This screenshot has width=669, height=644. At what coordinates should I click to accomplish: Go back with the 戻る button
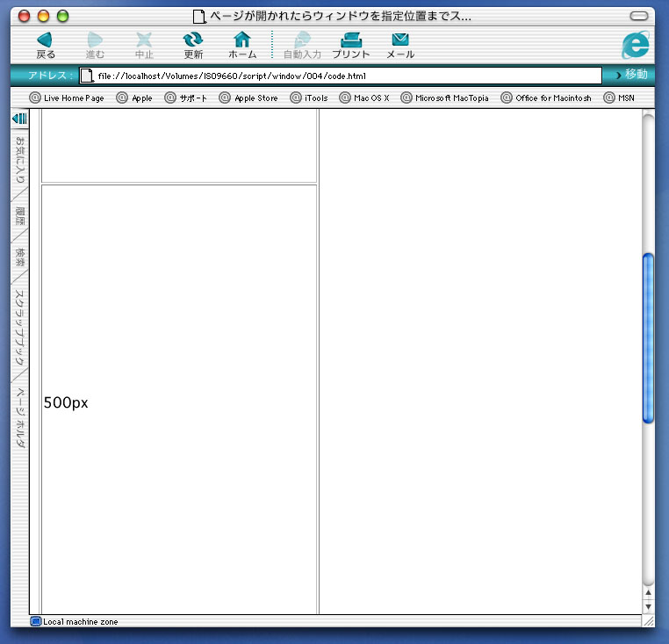tap(46, 45)
